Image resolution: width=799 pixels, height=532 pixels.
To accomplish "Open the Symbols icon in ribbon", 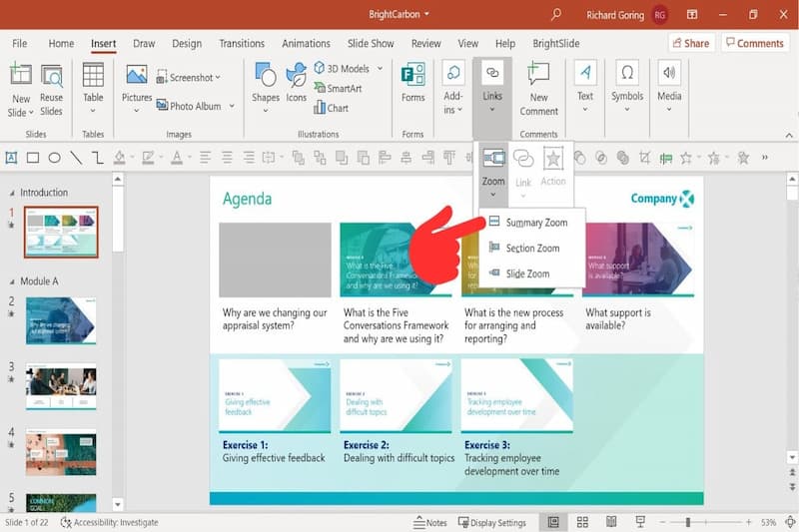I will (x=627, y=76).
